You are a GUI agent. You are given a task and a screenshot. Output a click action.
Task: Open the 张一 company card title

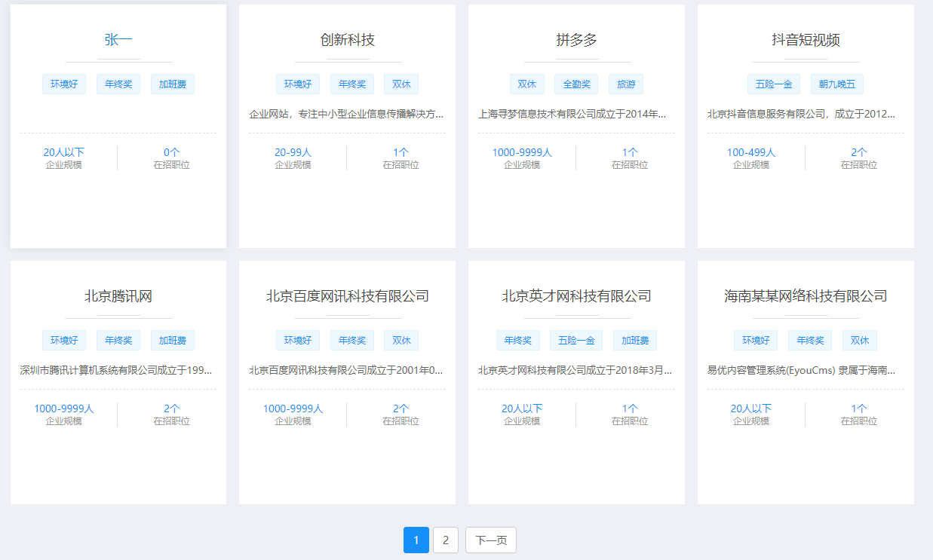[x=118, y=40]
